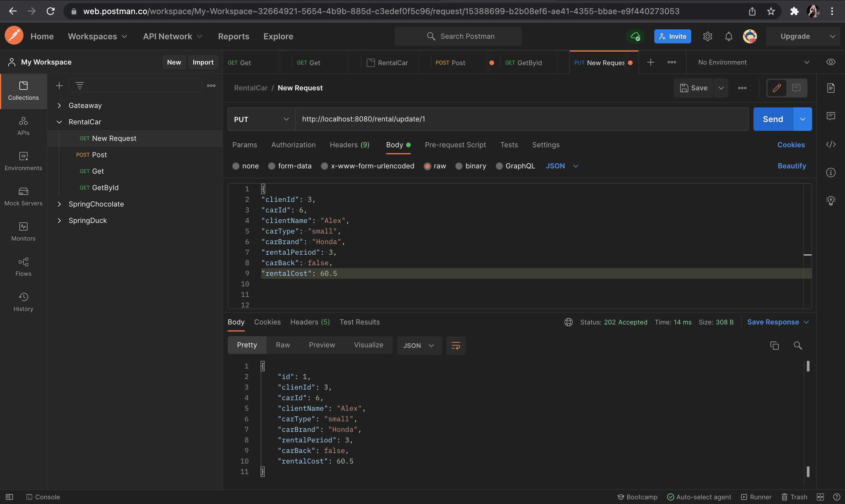
Task: Open the Mock Servers section
Action: 23,197
